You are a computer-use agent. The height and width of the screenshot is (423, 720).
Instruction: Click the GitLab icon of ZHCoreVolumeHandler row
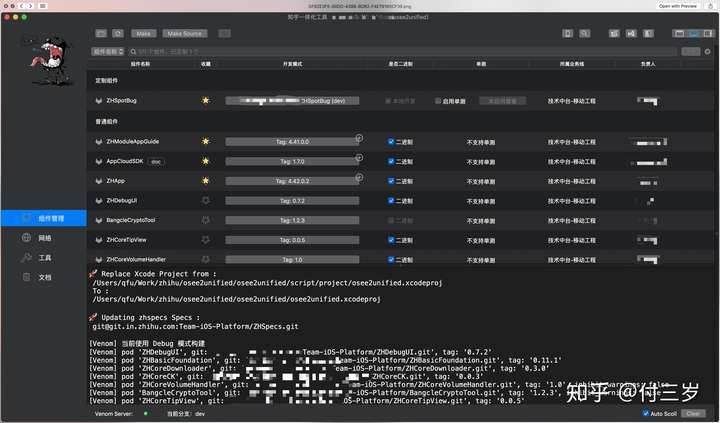98,259
